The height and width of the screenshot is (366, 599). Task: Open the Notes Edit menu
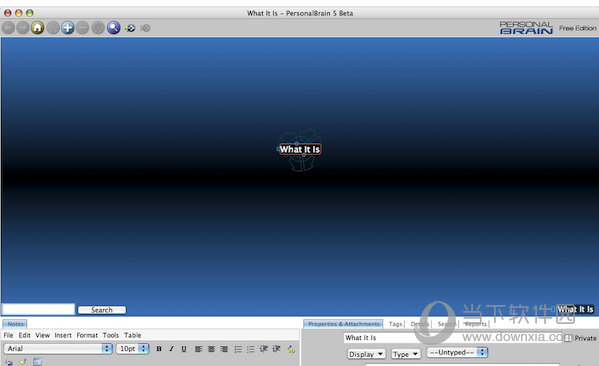pos(24,335)
